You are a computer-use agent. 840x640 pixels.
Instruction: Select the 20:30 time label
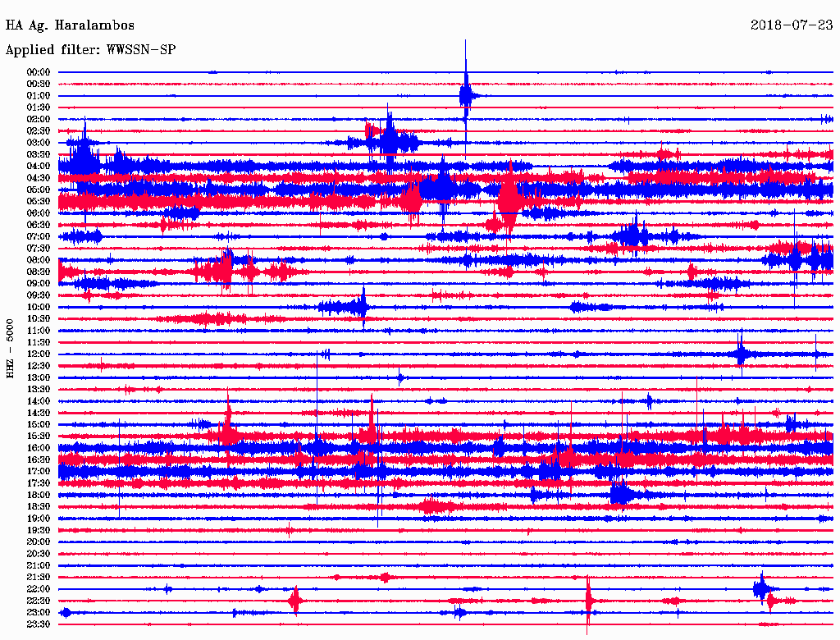39,554
